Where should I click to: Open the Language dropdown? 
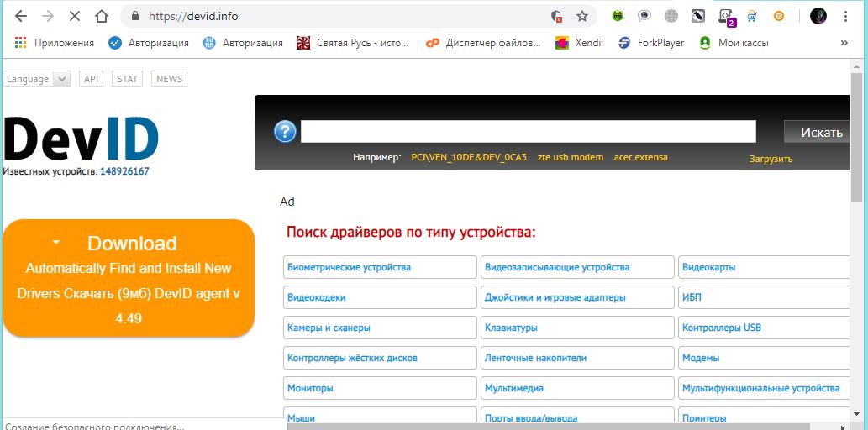click(x=37, y=79)
